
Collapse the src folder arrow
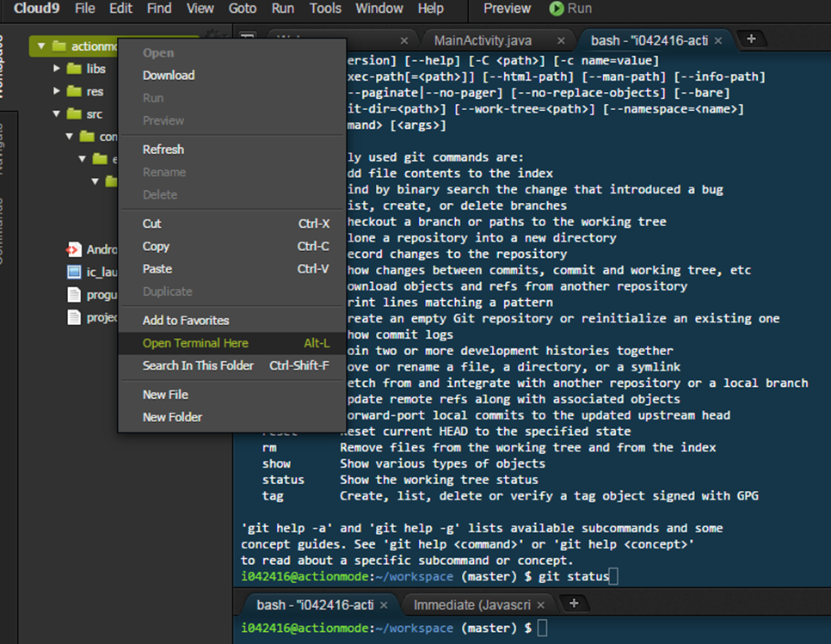56,113
